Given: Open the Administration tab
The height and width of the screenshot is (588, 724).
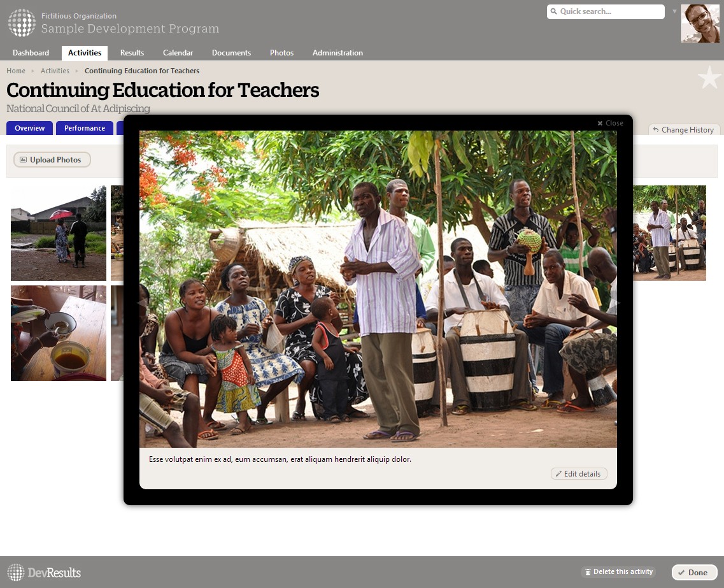Looking at the screenshot, I should coord(337,53).
